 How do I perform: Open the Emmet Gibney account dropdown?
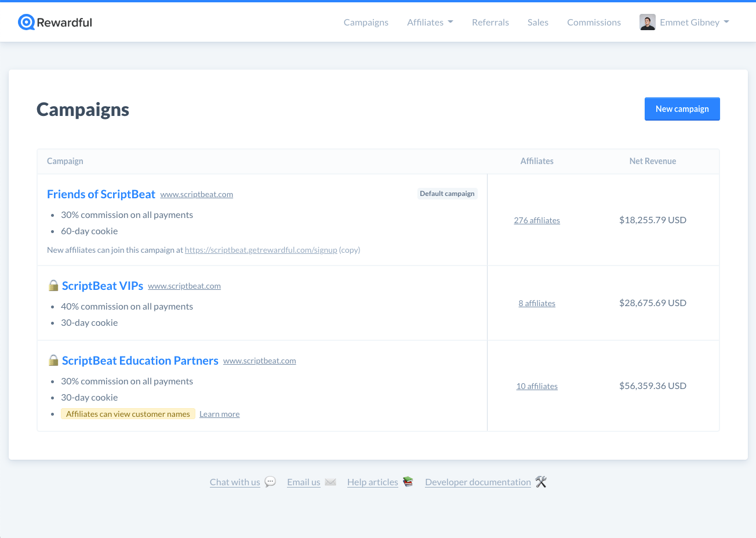coord(685,22)
